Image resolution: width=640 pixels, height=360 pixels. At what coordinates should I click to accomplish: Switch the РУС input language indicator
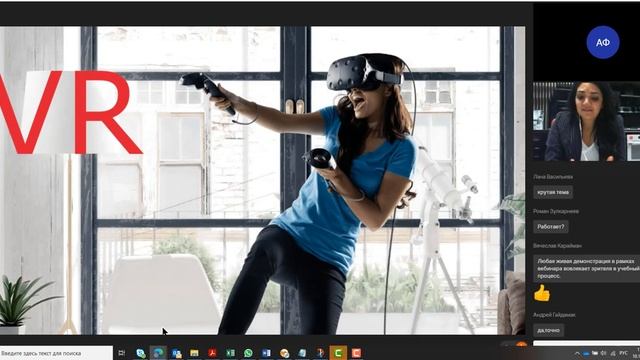coord(623,353)
